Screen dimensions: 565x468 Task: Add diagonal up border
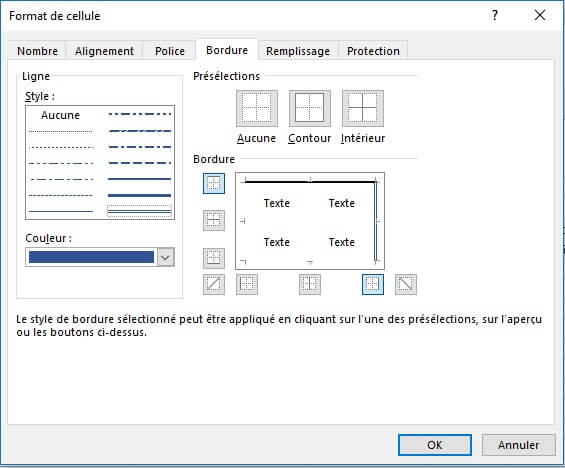tap(214, 284)
